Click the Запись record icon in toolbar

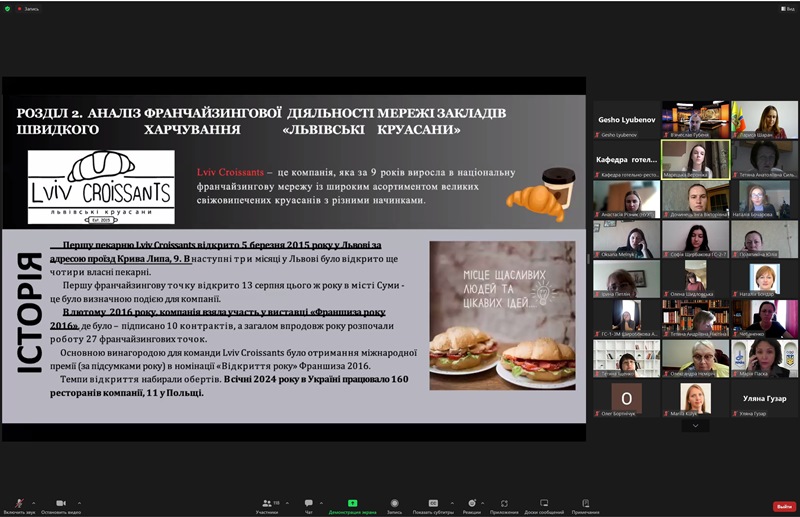tap(394, 506)
